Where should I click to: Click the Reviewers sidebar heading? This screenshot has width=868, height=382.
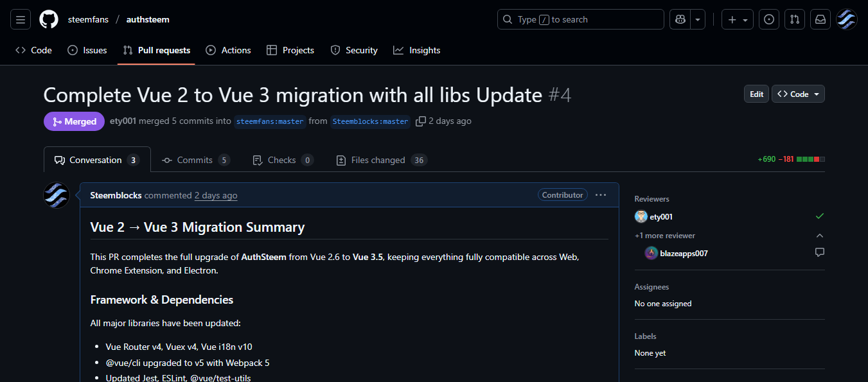click(651, 199)
